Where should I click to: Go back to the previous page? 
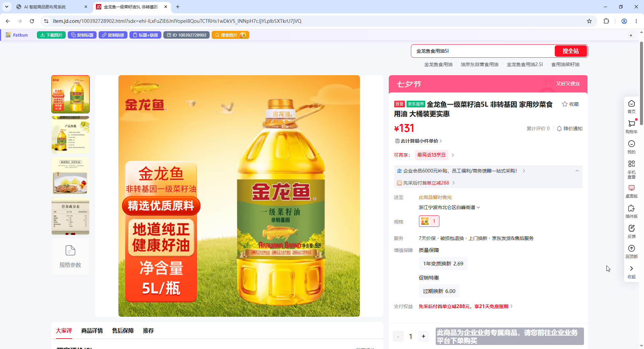click(x=8, y=21)
